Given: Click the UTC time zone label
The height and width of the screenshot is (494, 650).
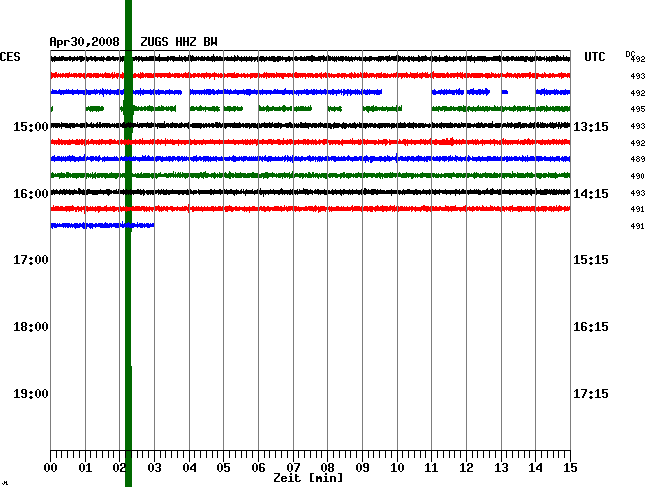Looking at the screenshot, I should tap(594, 57).
